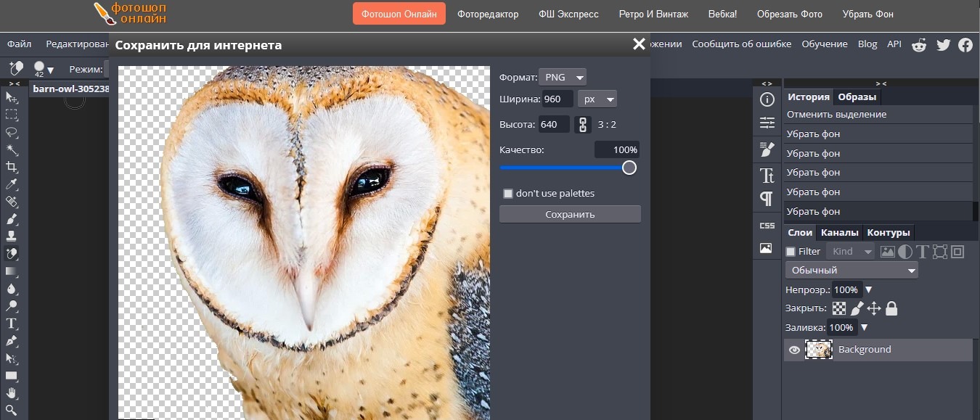Click the Ширина width input field

point(558,99)
